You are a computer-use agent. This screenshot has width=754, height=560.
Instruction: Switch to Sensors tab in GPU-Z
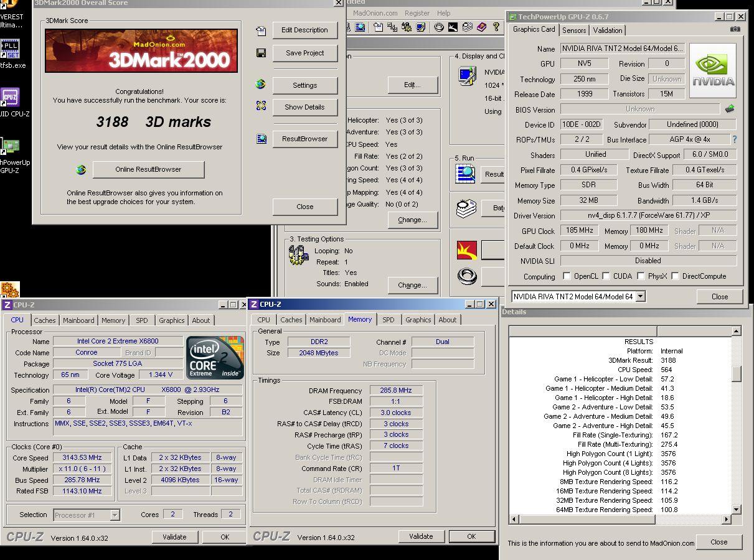point(573,30)
